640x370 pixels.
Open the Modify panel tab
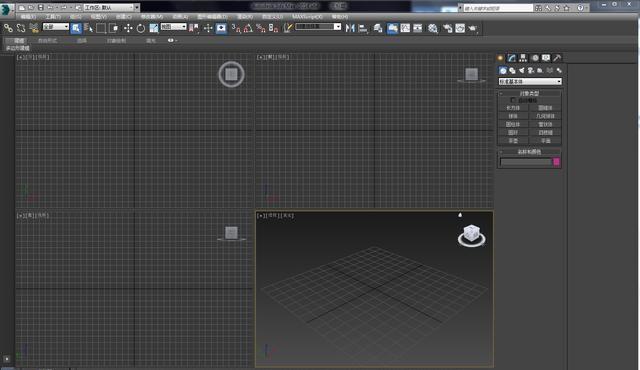point(512,58)
